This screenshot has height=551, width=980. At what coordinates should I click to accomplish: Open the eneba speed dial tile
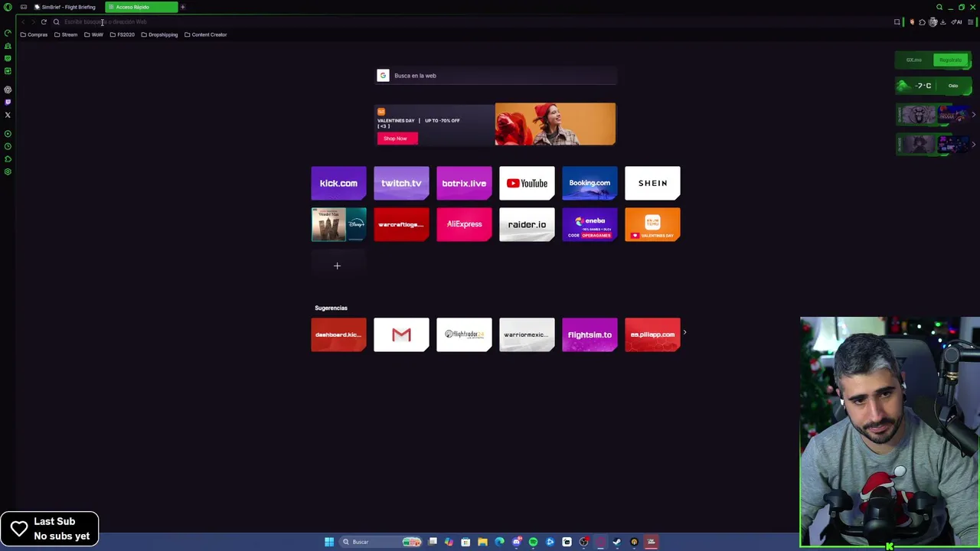tap(590, 224)
